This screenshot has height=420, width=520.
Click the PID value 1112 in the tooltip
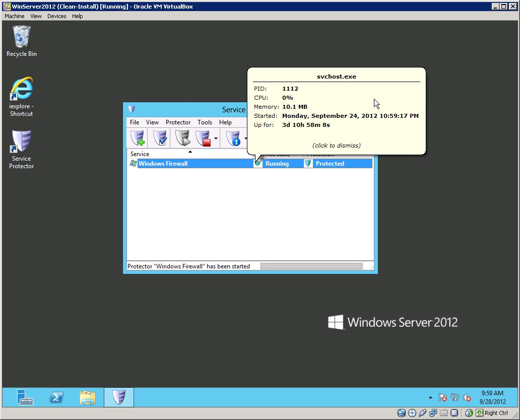tap(290, 89)
